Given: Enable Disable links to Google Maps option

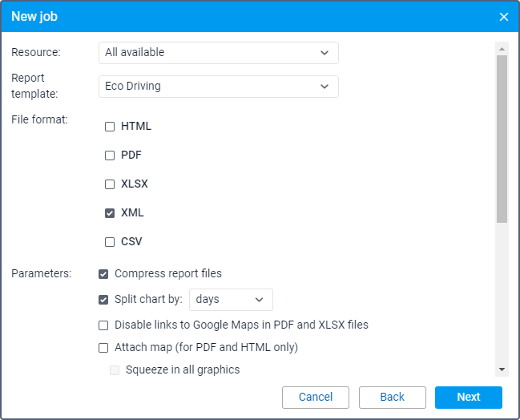Looking at the screenshot, I should (x=103, y=325).
